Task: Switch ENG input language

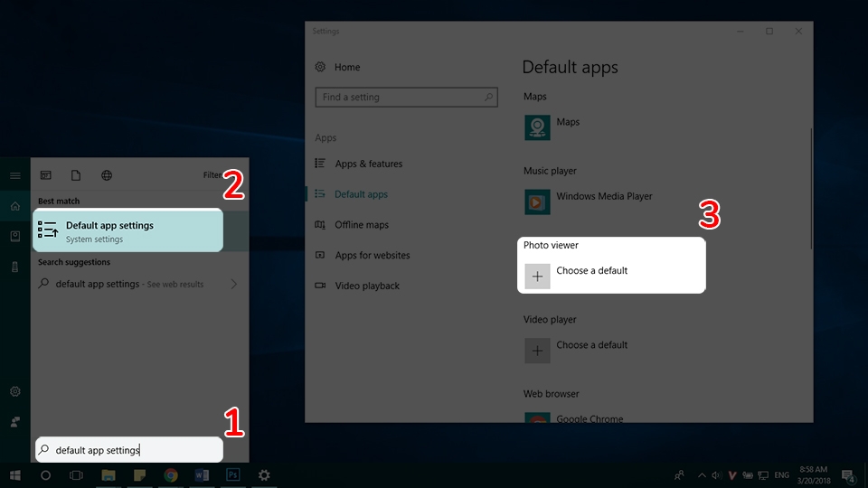Action: (781, 475)
